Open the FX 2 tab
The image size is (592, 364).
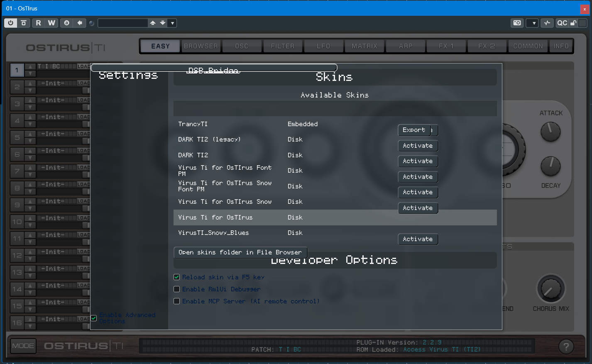coord(487,46)
